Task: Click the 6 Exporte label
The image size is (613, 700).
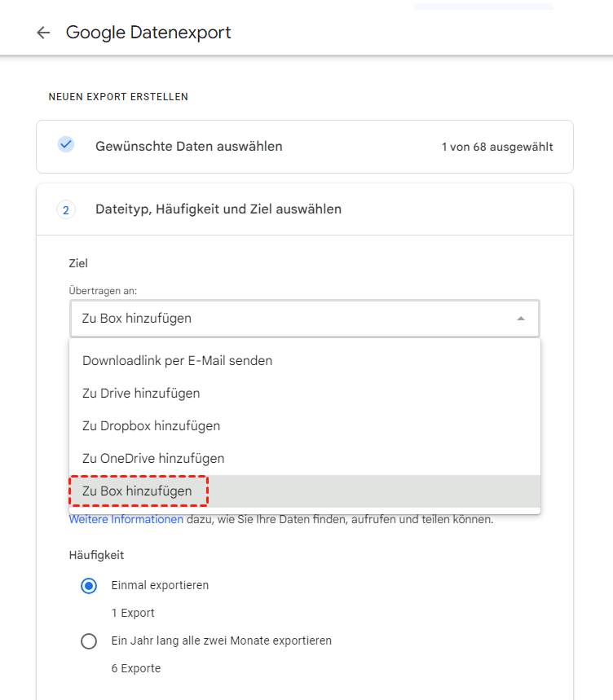Action: (136, 668)
